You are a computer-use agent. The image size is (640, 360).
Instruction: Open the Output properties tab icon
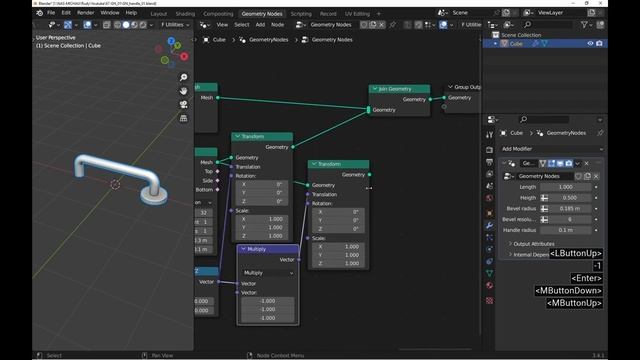pyautogui.click(x=489, y=162)
